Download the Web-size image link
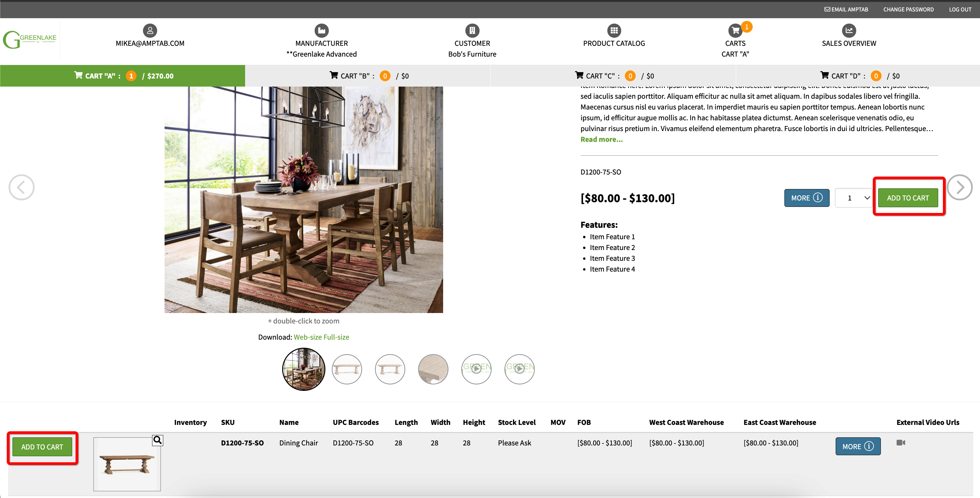Viewport: 980px width, 498px height. 308,337
